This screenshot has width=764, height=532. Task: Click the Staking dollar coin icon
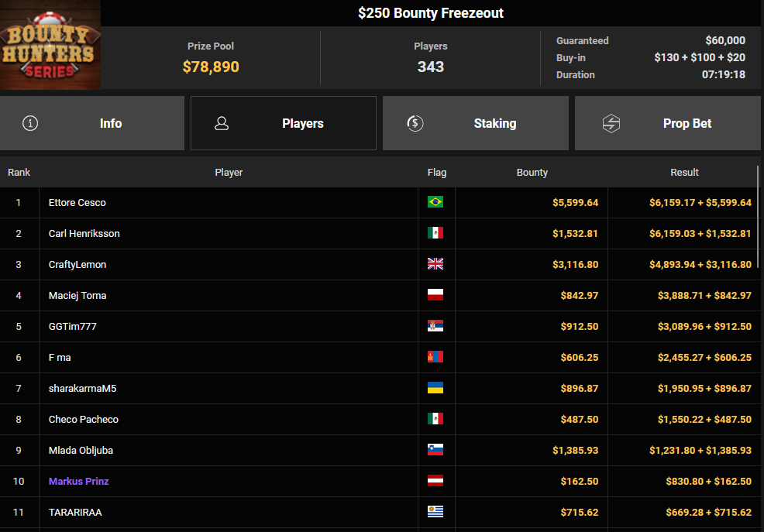(x=415, y=123)
